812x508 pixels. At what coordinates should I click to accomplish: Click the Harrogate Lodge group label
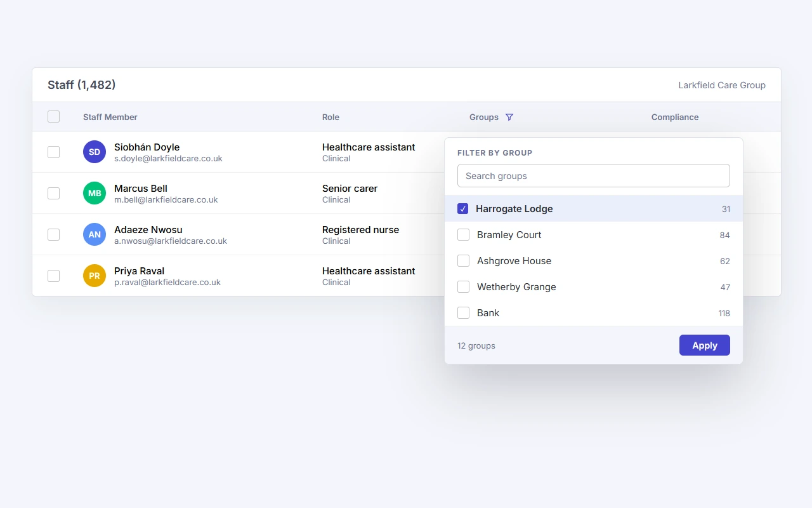coord(514,208)
